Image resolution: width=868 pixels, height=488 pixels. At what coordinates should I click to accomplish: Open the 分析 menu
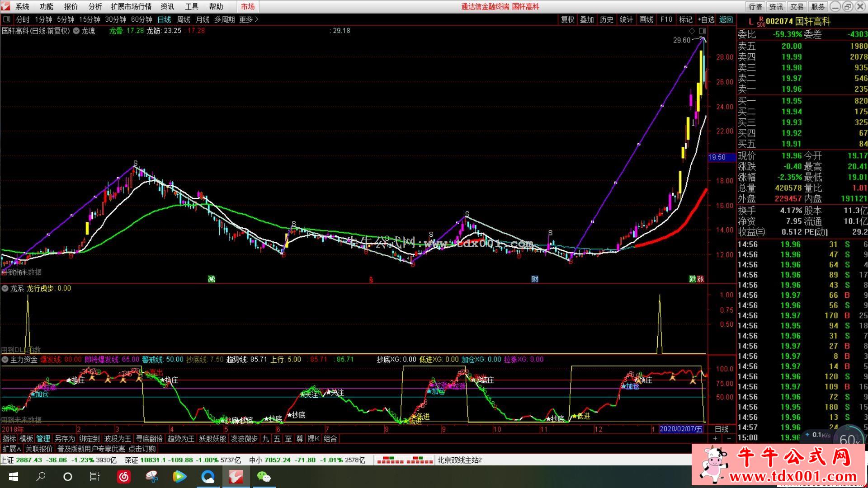click(95, 6)
